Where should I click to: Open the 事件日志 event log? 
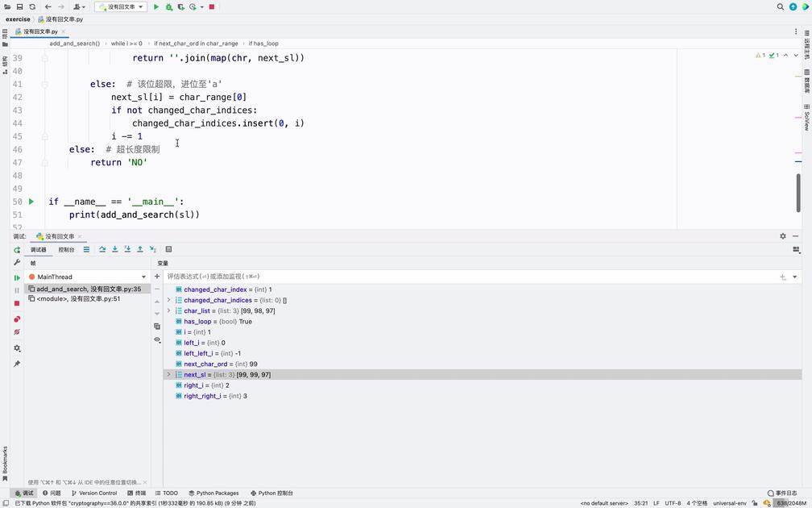coord(782,493)
